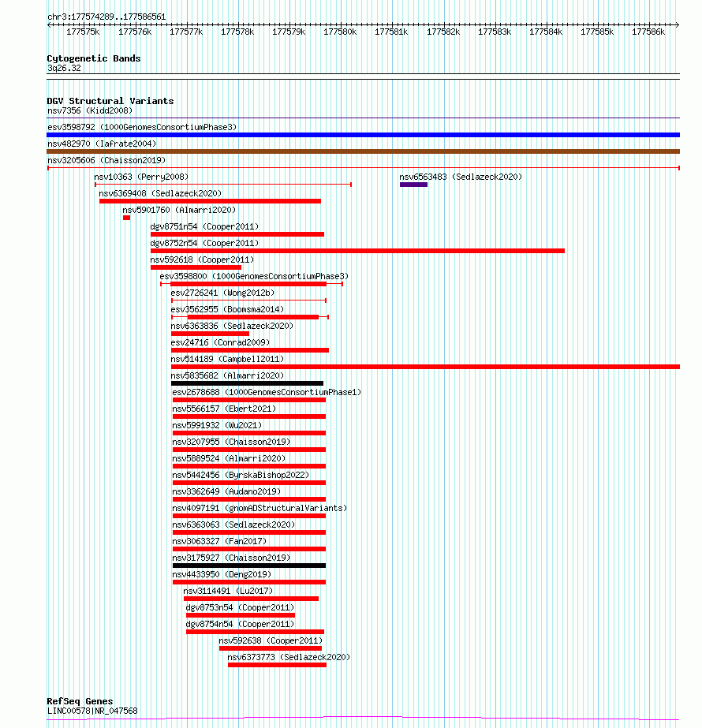Click the Cytogenetic Bands track heading
This screenshot has width=702, height=728.
(94, 58)
